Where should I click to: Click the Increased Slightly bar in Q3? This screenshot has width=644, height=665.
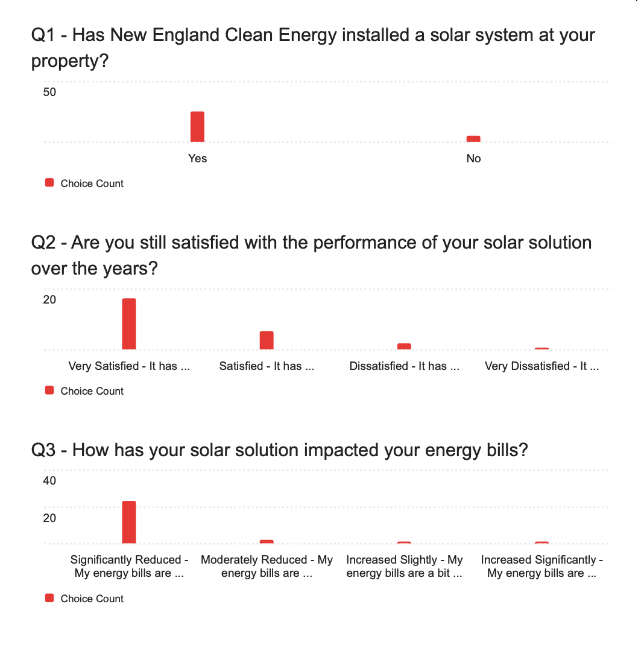pos(404,542)
